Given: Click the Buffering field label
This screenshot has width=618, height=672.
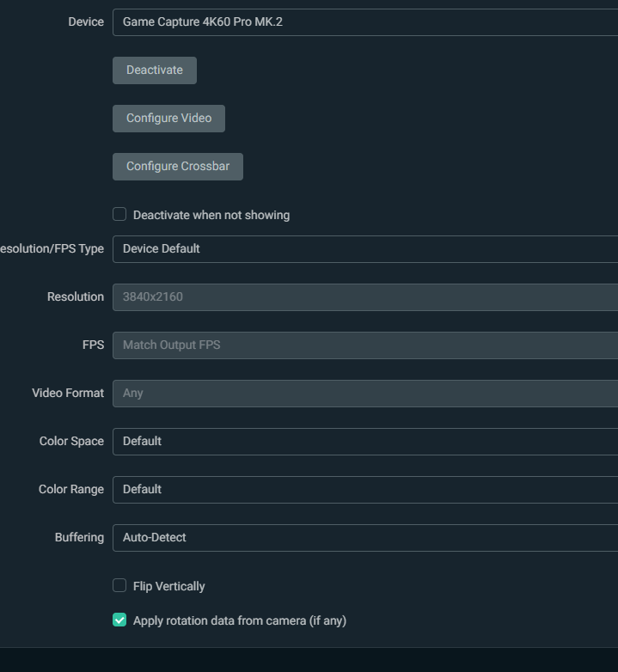Looking at the screenshot, I should tap(79, 537).
